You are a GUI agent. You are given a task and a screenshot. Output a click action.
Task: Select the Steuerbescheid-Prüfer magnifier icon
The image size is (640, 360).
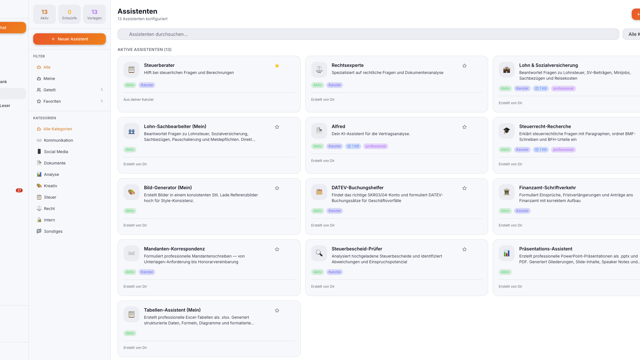pos(319,253)
